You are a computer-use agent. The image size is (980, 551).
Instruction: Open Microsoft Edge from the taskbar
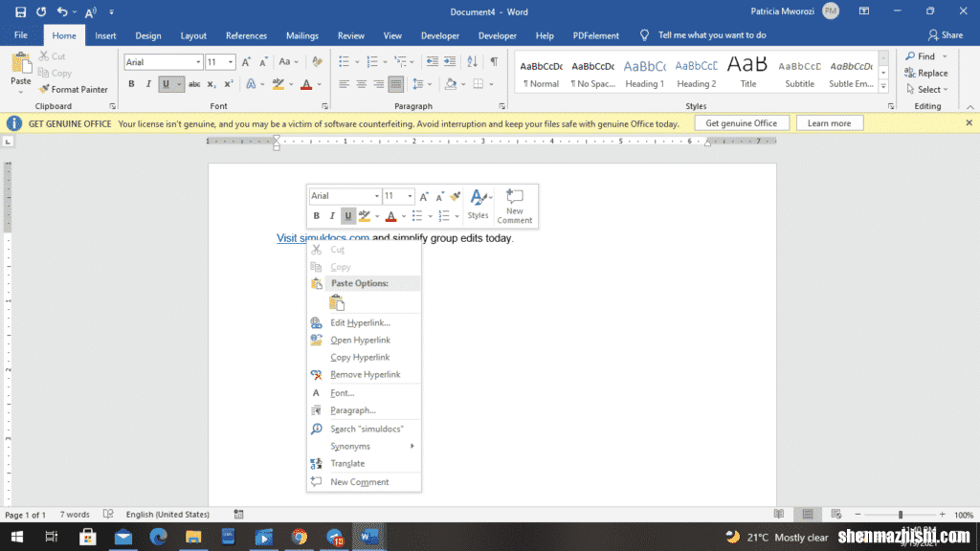(x=158, y=537)
